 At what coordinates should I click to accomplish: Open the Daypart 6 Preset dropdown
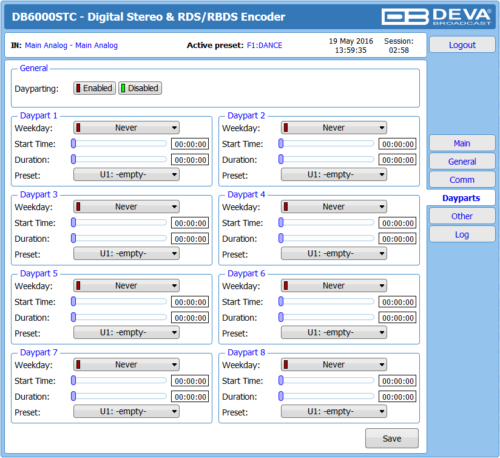pyautogui.click(x=334, y=333)
